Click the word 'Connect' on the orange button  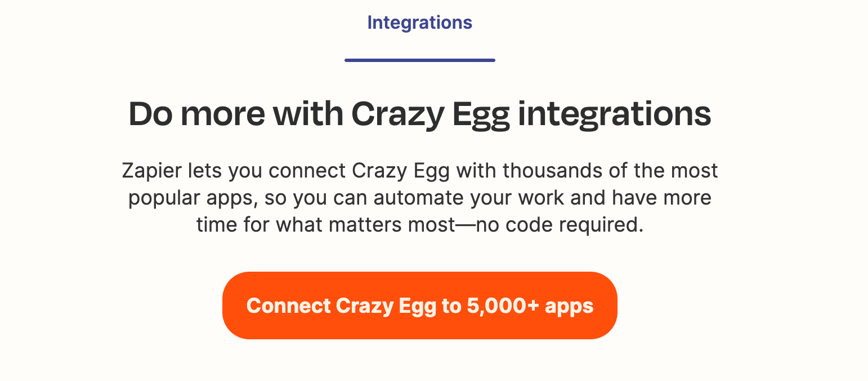[x=289, y=306]
